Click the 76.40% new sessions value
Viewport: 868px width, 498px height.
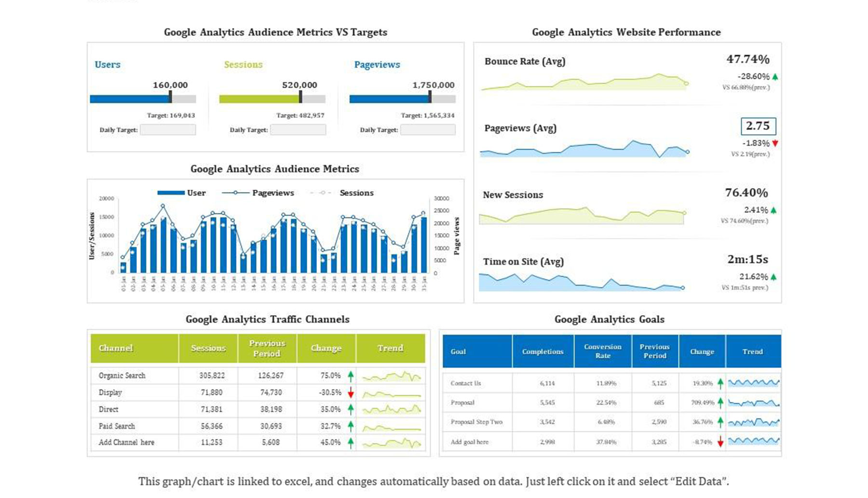click(746, 193)
